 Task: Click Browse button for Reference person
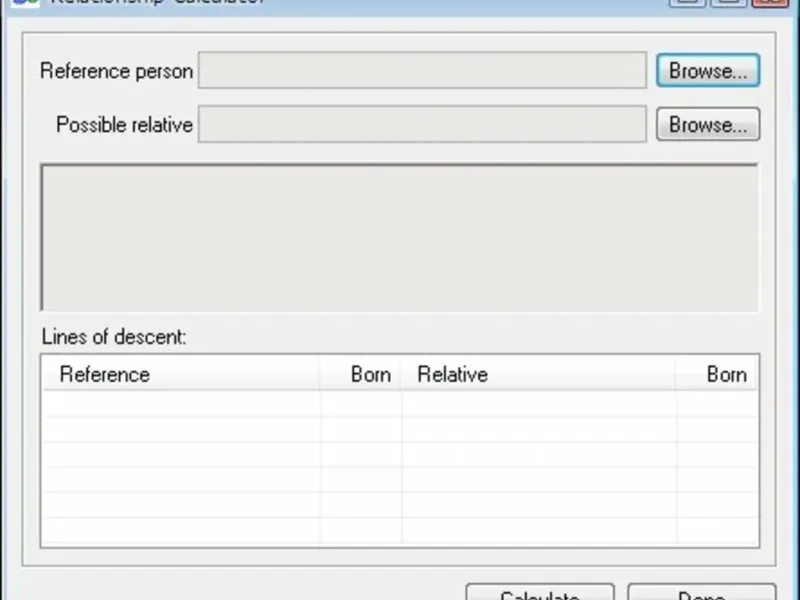(708, 70)
